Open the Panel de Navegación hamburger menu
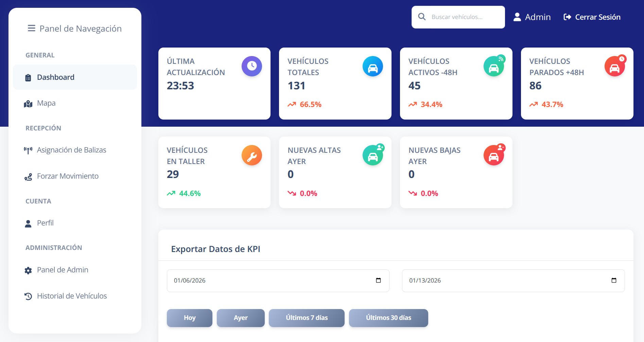The image size is (644, 342). (32, 28)
